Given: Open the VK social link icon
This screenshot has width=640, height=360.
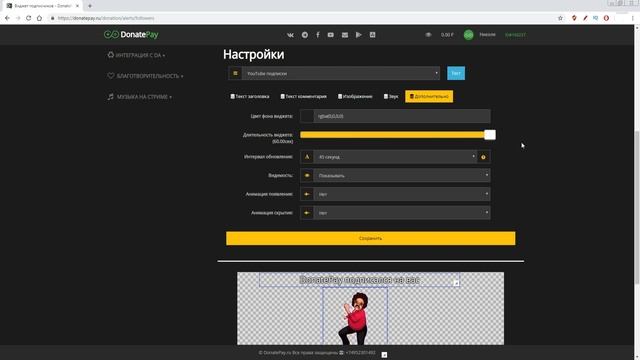Looking at the screenshot, I should (x=290, y=35).
